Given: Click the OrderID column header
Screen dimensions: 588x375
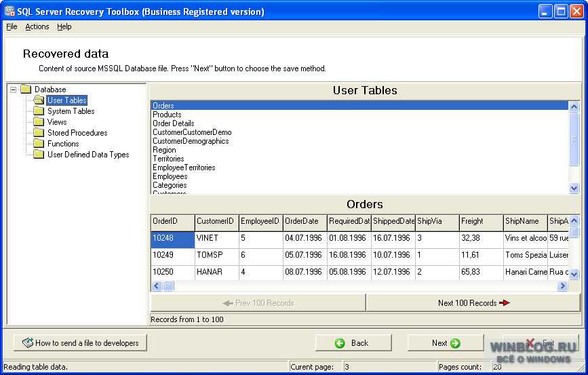Looking at the screenshot, I should click(173, 222).
